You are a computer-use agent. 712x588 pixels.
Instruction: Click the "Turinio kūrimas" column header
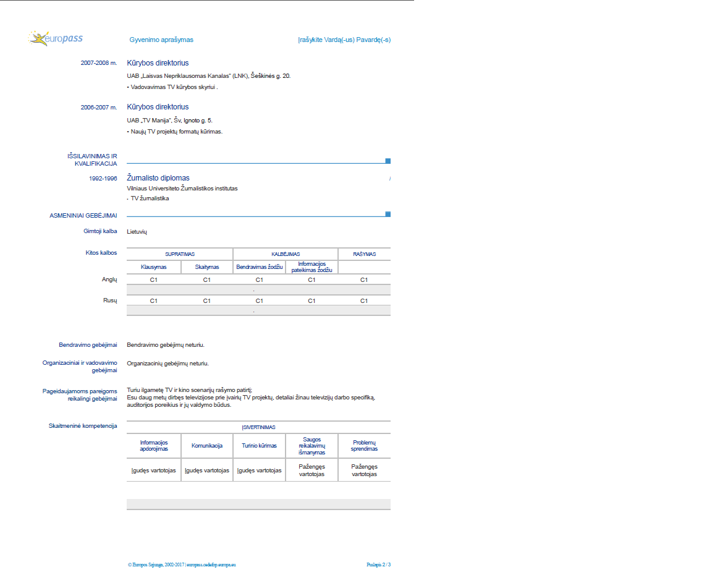260,446
